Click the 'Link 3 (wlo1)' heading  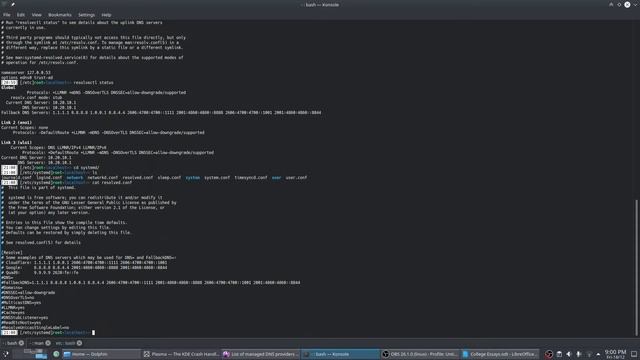(16, 142)
